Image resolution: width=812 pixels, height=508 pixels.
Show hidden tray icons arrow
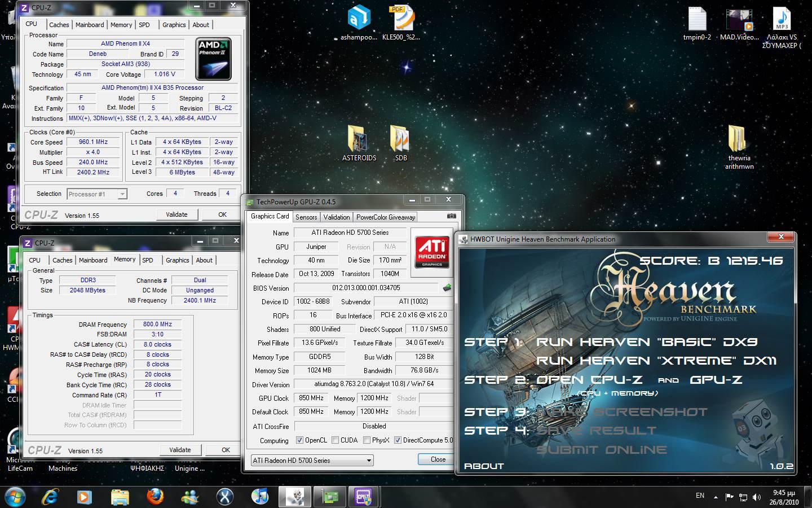tap(716, 497)
